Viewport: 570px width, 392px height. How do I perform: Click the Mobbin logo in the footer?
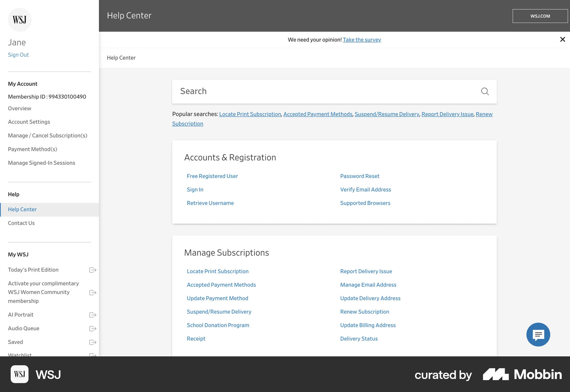coord(522,374)
